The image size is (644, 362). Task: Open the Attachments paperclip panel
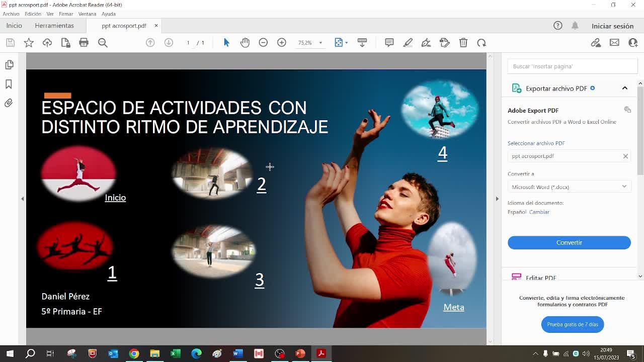pos(9,103)
